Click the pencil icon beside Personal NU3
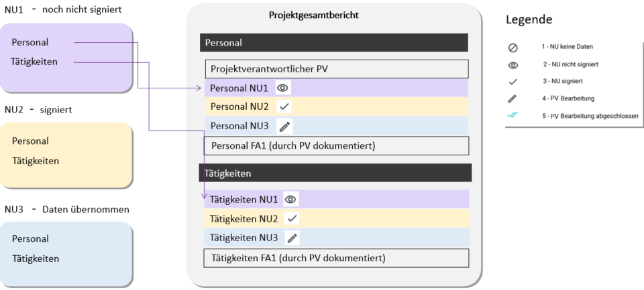Screen dimensions: 644x290 click(284, 125)
